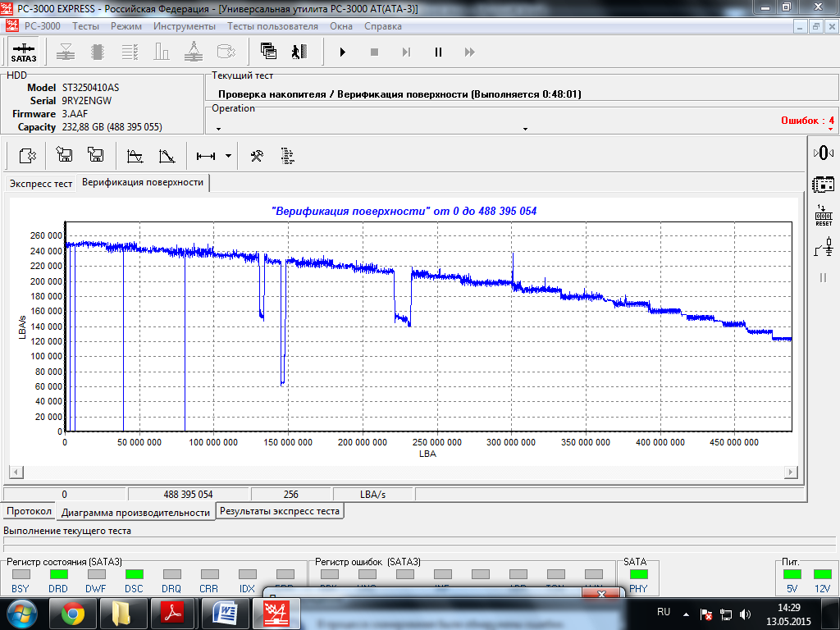This screenshot has height=630, width=840.
Task: Click the ascending graph icon
Action: pyautogui.click(x=135, y=156)
